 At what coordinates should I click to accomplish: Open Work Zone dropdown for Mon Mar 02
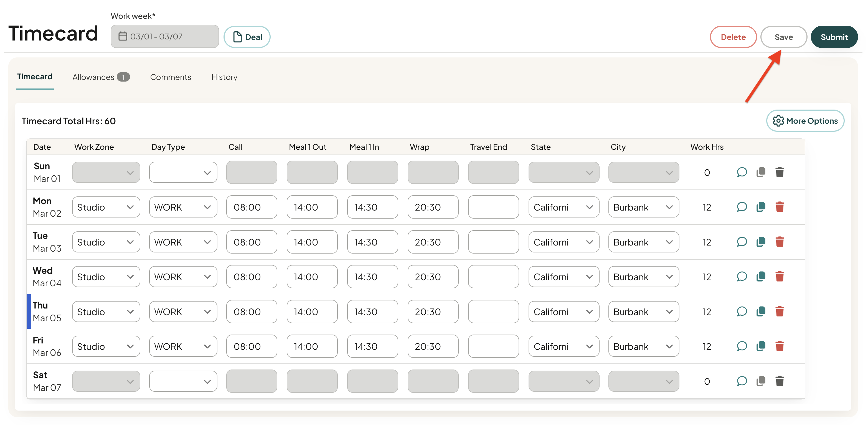(106, 207)
